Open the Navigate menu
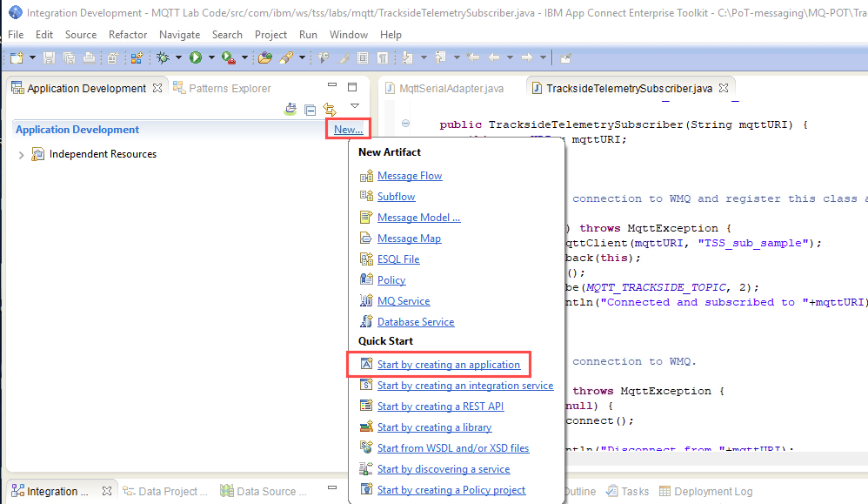Screen dimensions: 868x504 [x=179, y=34]
